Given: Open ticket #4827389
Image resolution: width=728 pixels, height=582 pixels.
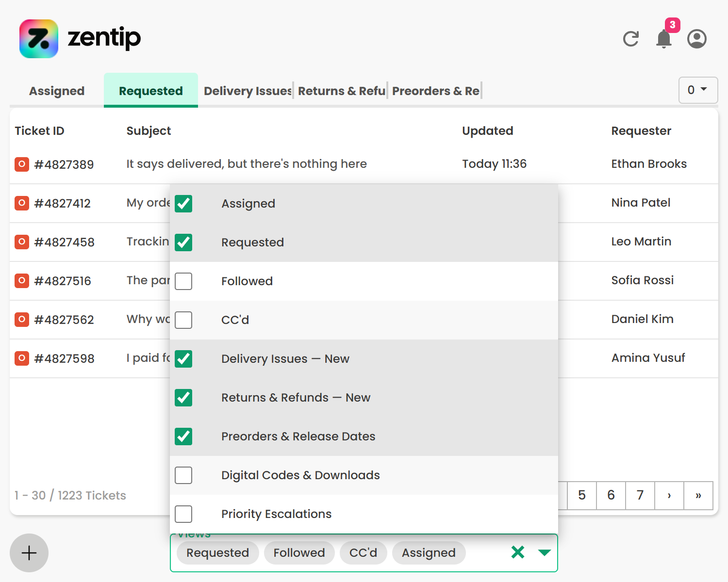Looking at the screenshot, I should coord(64,164).
